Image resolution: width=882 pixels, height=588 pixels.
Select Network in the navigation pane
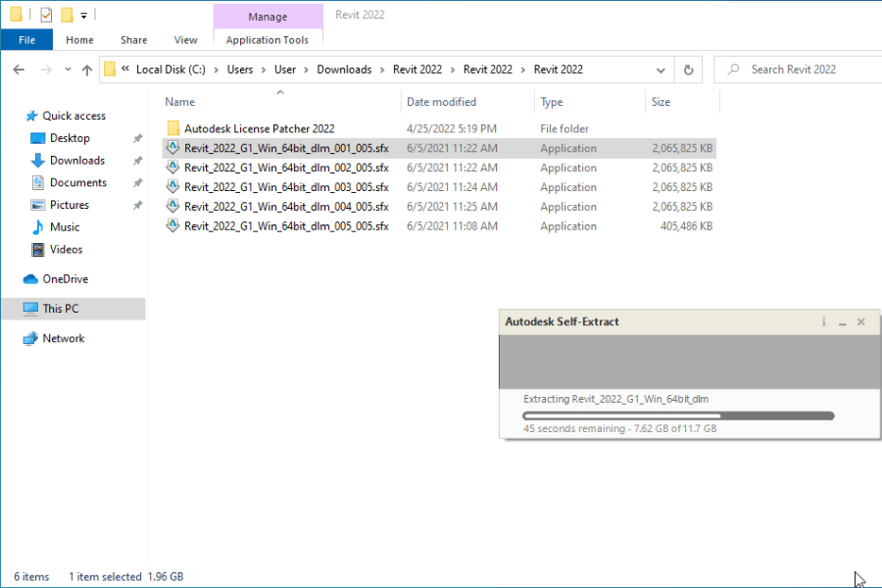[63, 338]
